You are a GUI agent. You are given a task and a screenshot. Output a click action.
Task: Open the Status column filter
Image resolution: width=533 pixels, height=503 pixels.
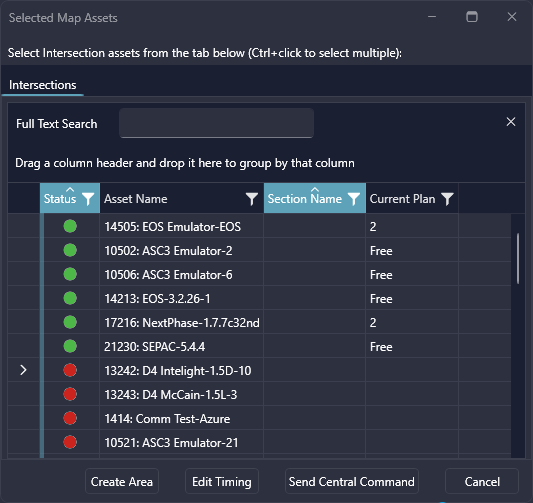pyautogui.click(x=88, y=199)
